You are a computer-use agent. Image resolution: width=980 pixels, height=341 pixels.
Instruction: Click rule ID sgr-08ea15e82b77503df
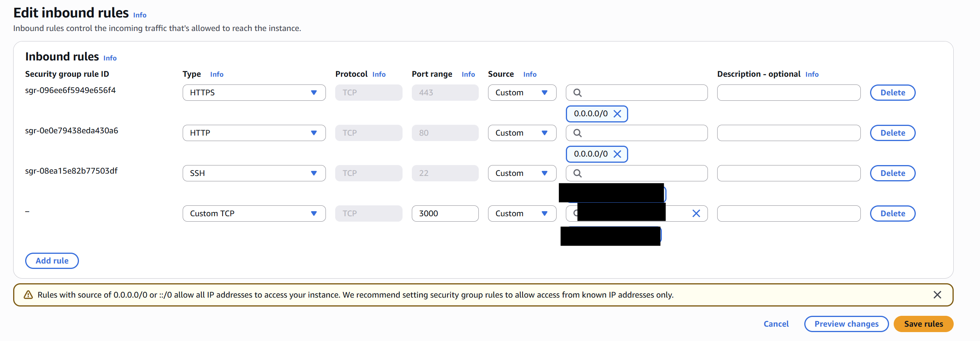click(71, 171)
